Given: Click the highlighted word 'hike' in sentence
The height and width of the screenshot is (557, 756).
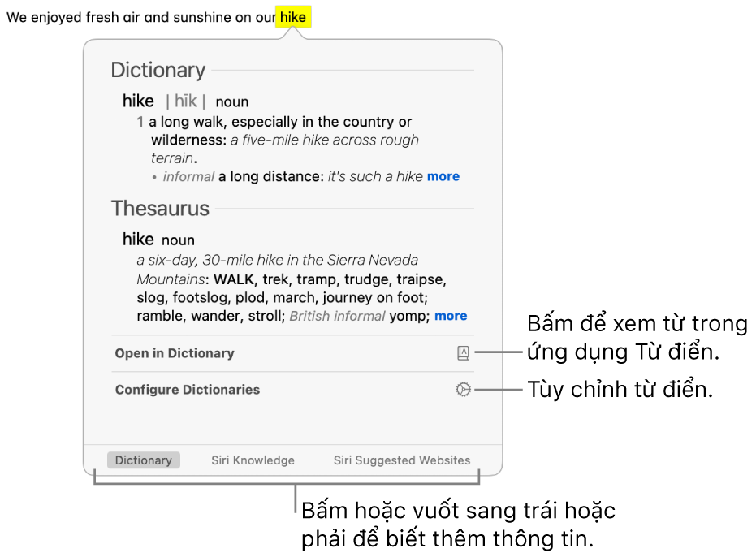Looking at the screenshot, I should (x=293, y=17).
